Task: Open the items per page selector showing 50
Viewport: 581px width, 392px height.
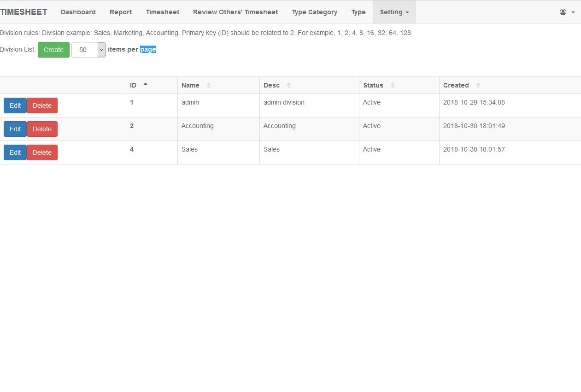Action: (x=88, y=49)
